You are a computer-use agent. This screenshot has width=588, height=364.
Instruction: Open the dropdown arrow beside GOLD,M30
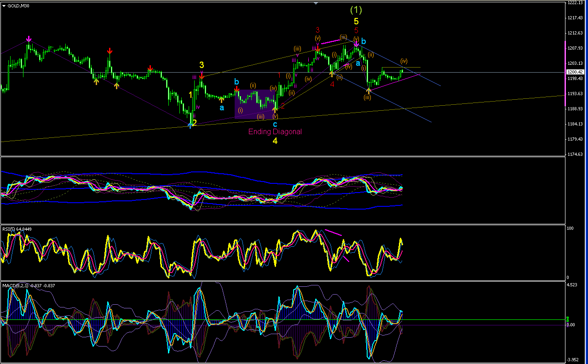point(4,6)
